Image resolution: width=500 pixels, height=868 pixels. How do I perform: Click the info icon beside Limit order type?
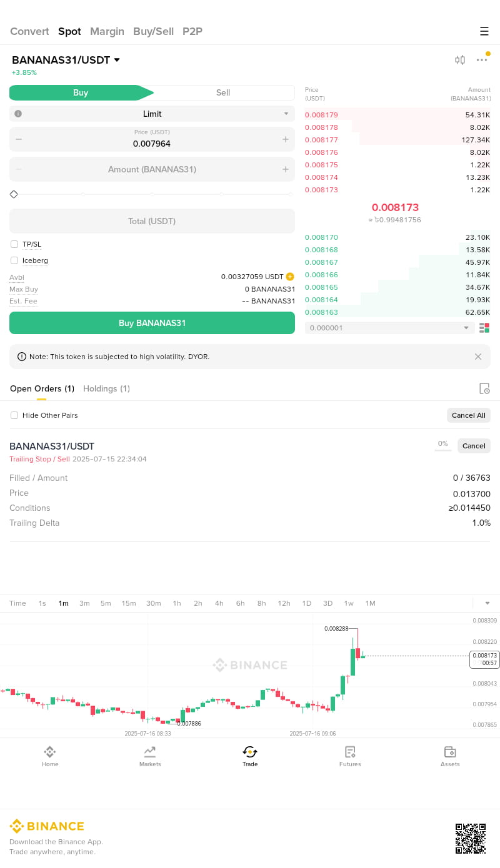click(x=18, y=114)
